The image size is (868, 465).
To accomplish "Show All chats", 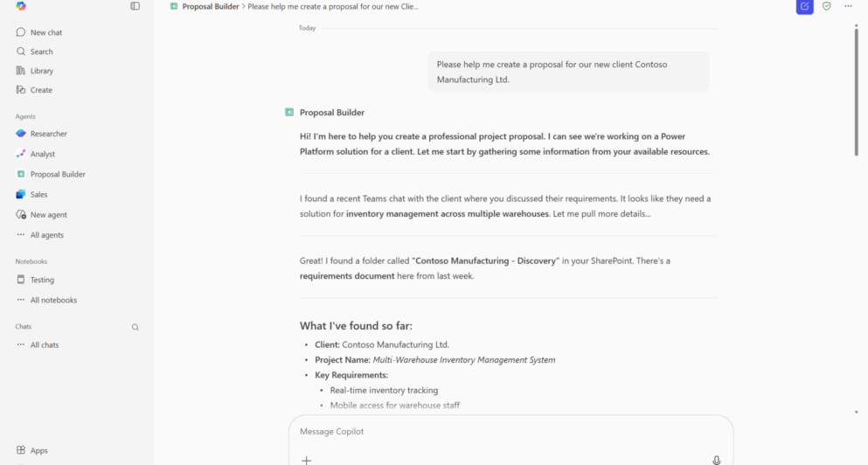I will point(37,345).
